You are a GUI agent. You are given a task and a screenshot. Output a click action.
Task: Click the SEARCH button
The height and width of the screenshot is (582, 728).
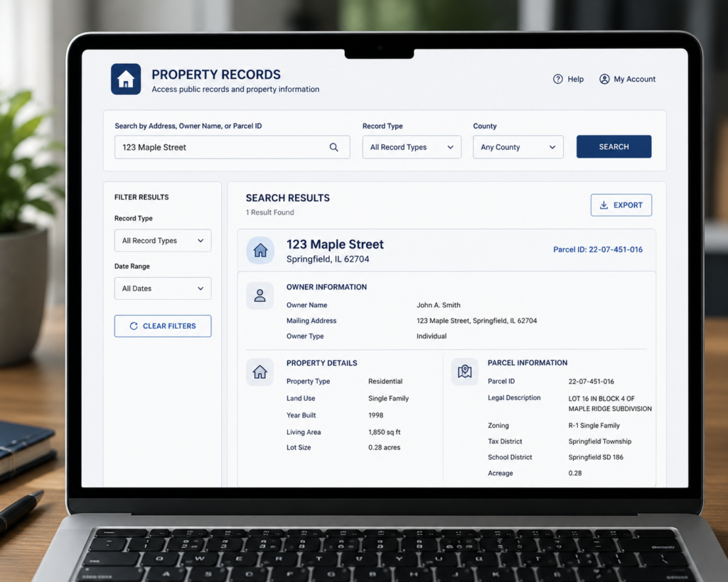pyautogui.click(x=614, y=146)
